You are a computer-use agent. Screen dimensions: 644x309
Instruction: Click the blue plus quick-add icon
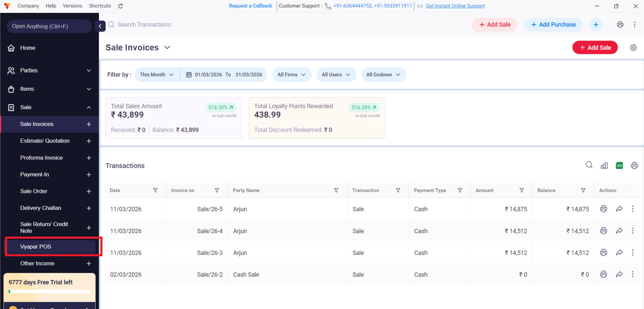tap(596, 25)
